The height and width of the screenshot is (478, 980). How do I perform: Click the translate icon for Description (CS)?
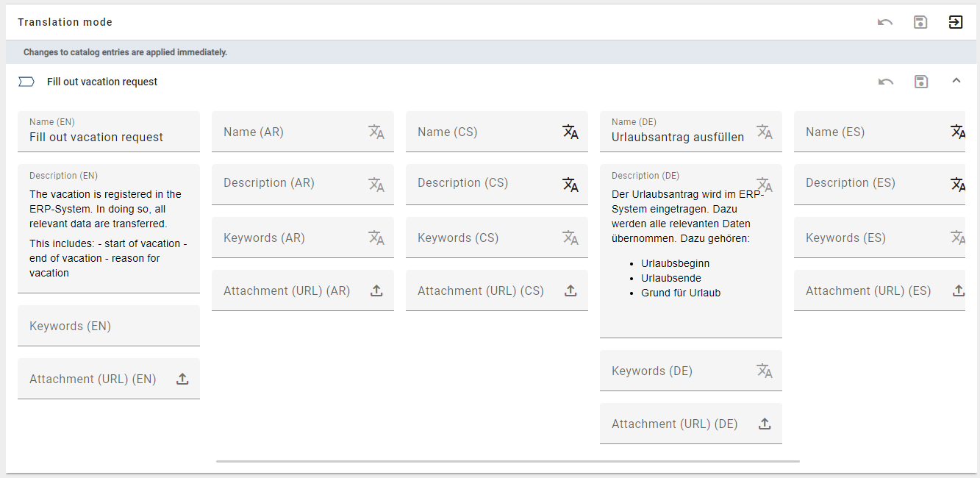[571, 184]
